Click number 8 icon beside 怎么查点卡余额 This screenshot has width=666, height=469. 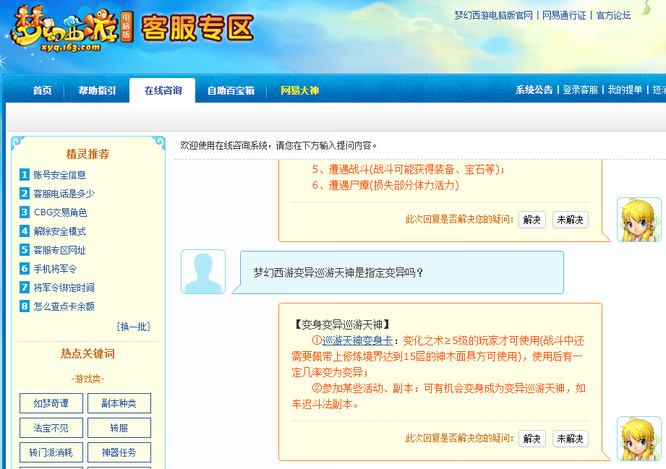[25, 306]
